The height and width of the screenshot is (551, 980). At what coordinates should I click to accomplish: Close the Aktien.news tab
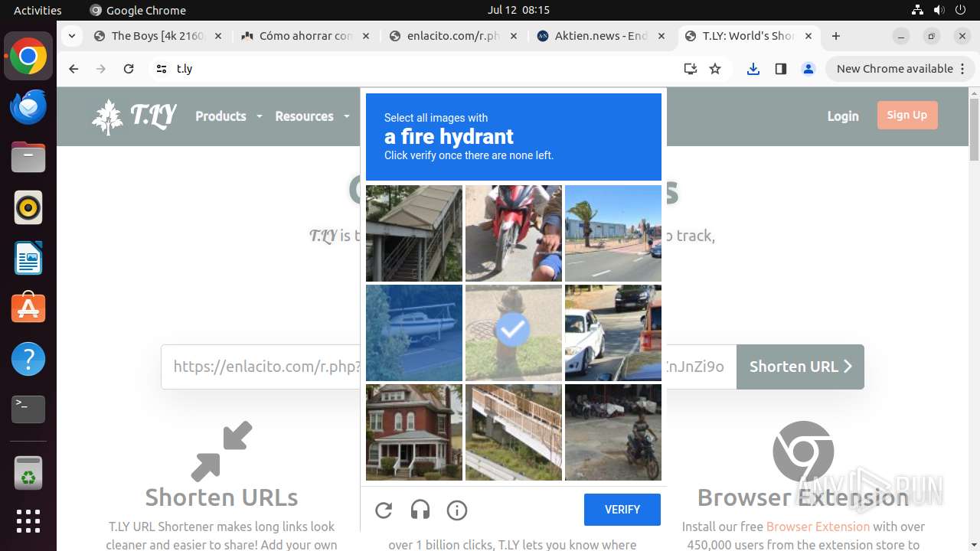[661, 36]
